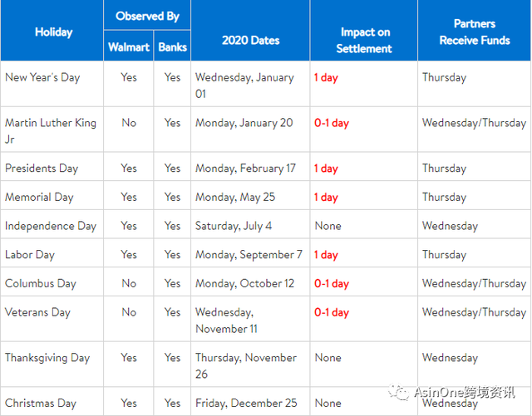Viewport: 532px width, 416px height.
Task: Select the Saturday, July 4 date cell
Action: point(234,226)
